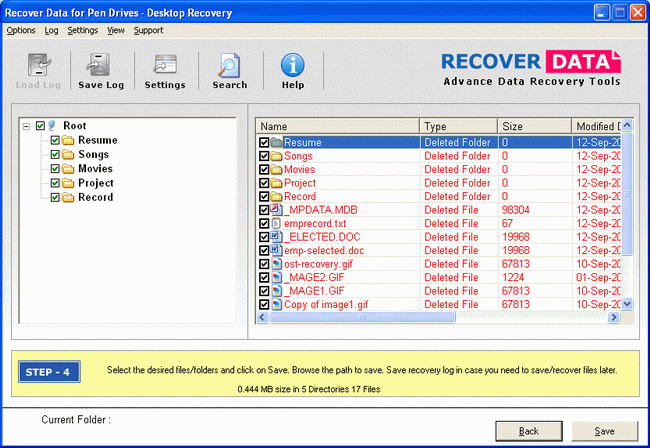Image resolution: width=650 pixels, height=448 pixels.
Task: Toggle checkbox for _ELECTED.DOC in list
Action: (x=264, y=237)
